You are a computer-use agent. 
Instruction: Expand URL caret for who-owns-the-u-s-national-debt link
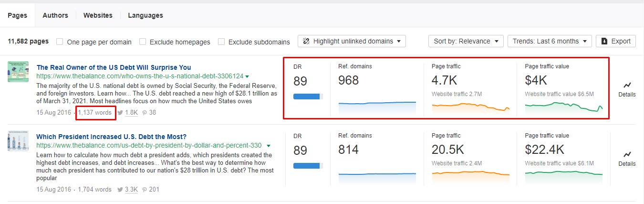pos(247,76)
